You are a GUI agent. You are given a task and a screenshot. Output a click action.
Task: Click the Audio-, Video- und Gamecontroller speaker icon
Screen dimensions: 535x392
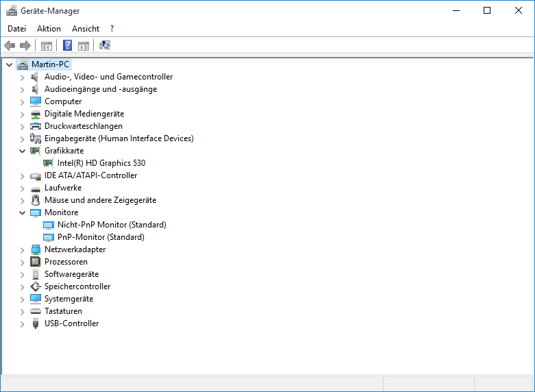click(35, 77)
